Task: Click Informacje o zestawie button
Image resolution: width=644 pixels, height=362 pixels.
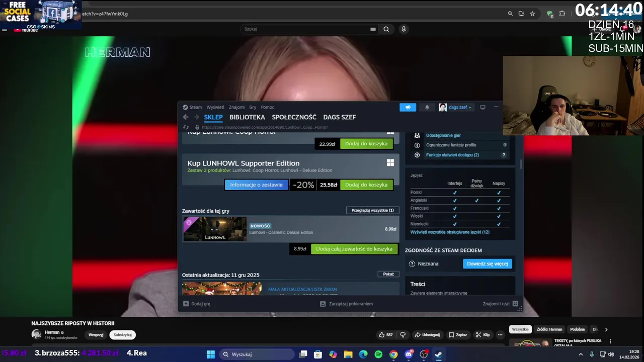Action: coord(257,185)
